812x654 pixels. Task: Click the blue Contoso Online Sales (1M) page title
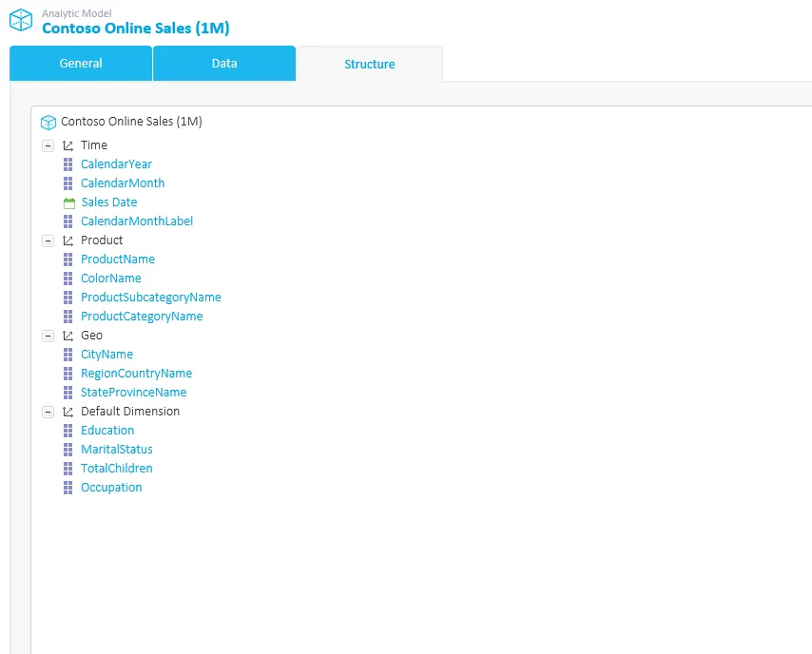(136, 28)
